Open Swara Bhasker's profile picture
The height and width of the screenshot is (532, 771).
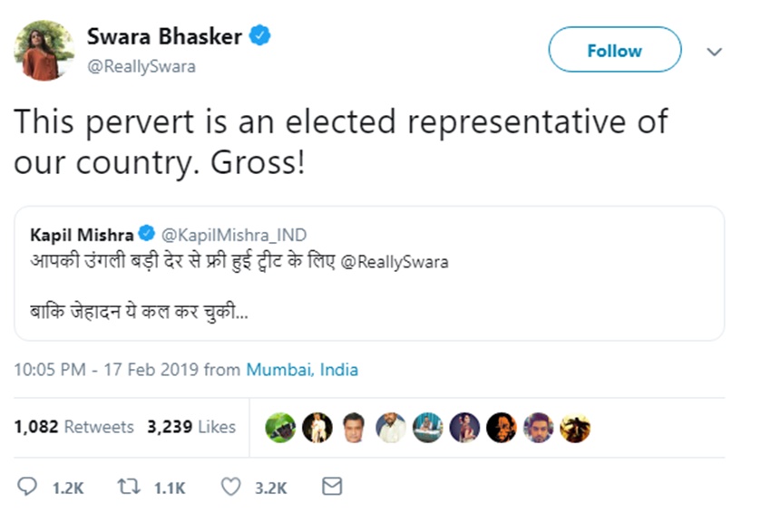(44, 49)
